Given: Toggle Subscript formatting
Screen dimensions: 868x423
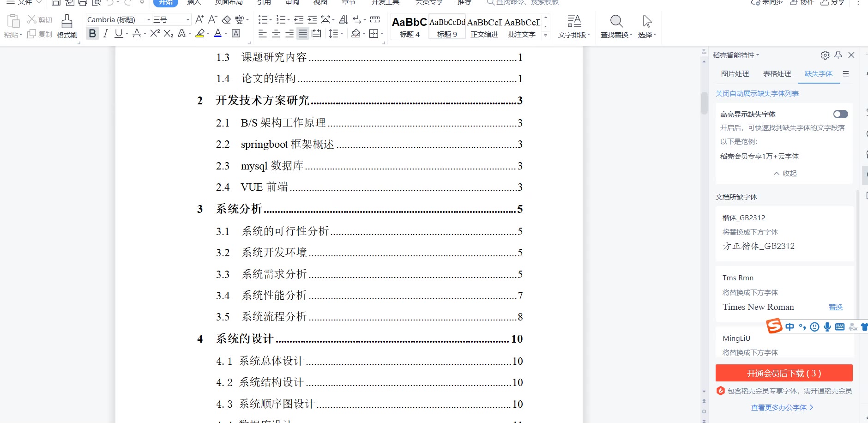Looking at the screenshot, I should tap(169, 33).
